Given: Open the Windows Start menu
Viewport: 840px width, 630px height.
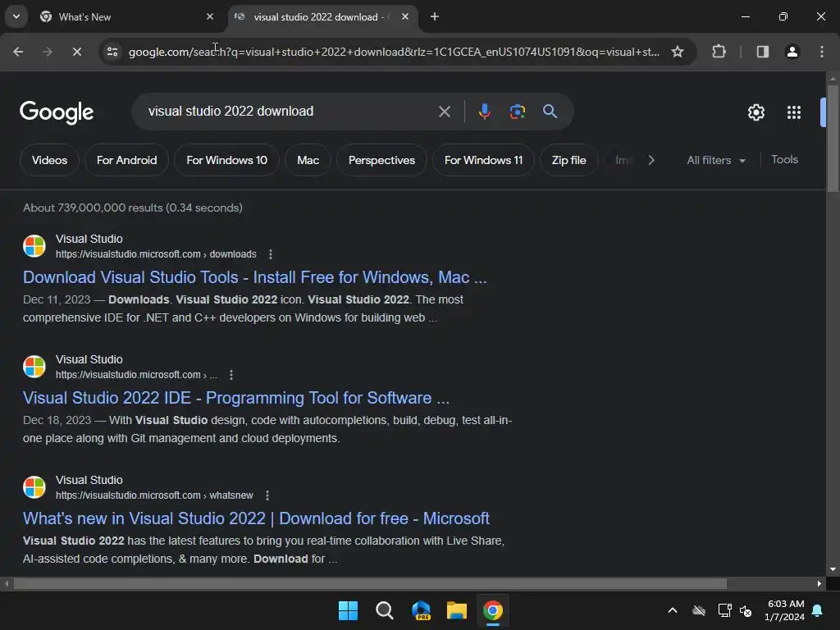Looking at the screenshot, I should tap(348, 610).
